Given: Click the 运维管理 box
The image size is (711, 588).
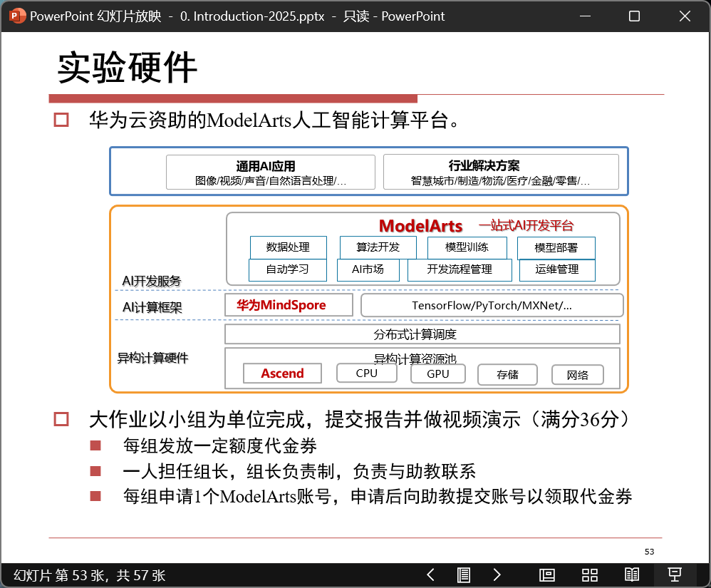Looking at the screenshot, I should tap(557, 269).
